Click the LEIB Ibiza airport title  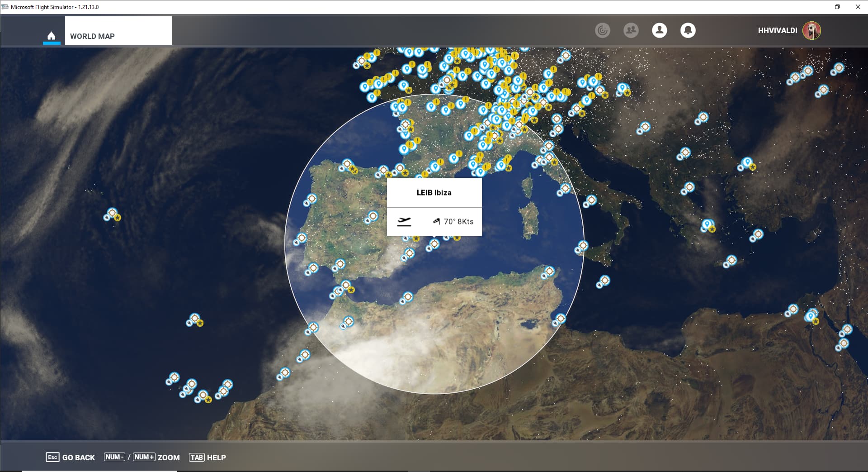434,193
